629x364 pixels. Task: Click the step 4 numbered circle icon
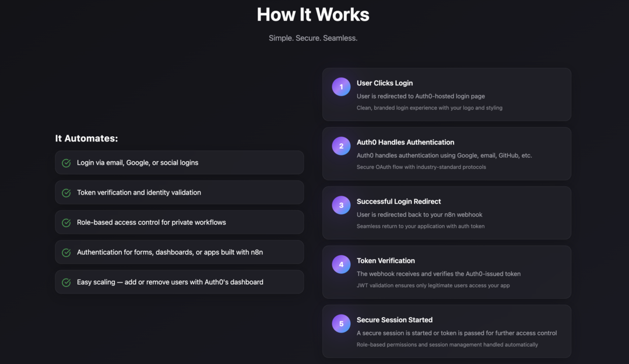click(x=341, y=264)
